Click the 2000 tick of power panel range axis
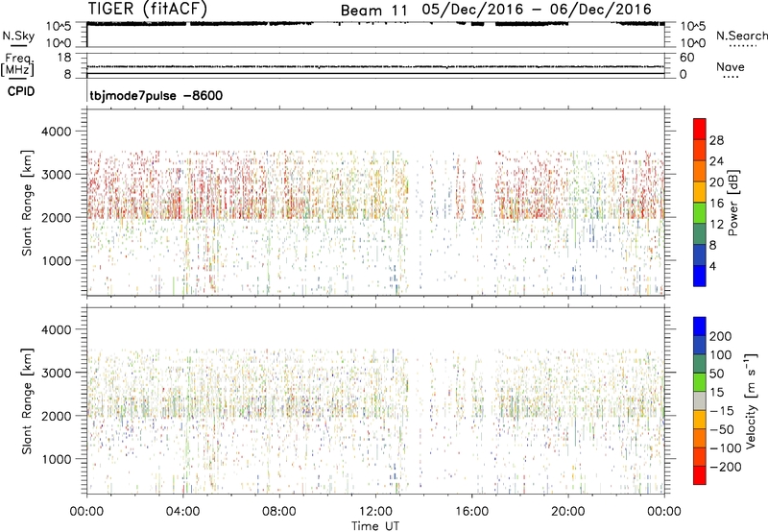The height and width of the screenshot is (532, 768). [x=56, y=217]
